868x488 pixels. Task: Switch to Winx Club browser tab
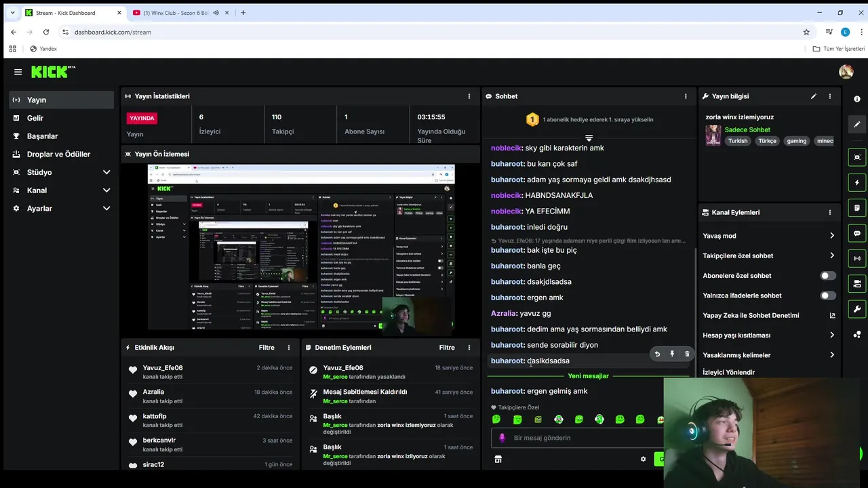point(180,13)
